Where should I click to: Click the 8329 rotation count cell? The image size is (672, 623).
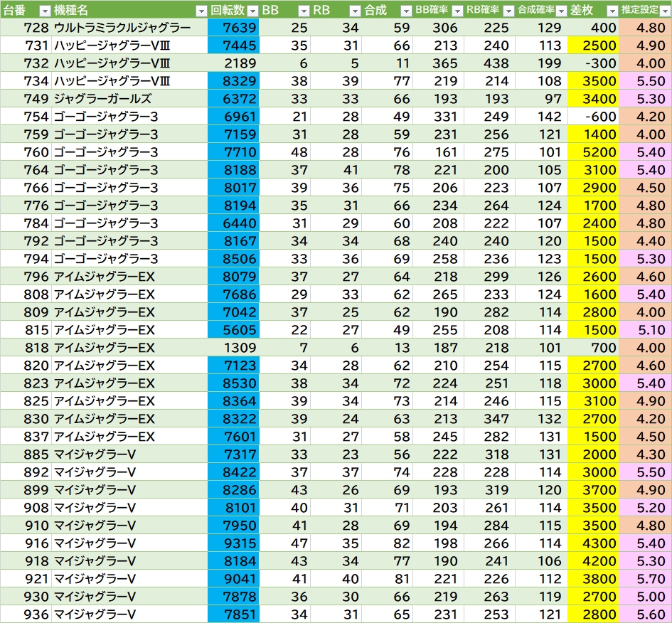click(x=233, y=81)
